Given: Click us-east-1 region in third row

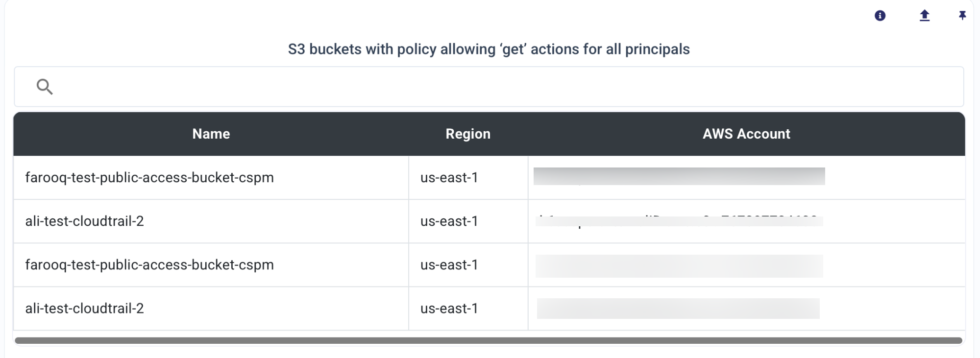Looking at the screenshot, I should point(449,264).
